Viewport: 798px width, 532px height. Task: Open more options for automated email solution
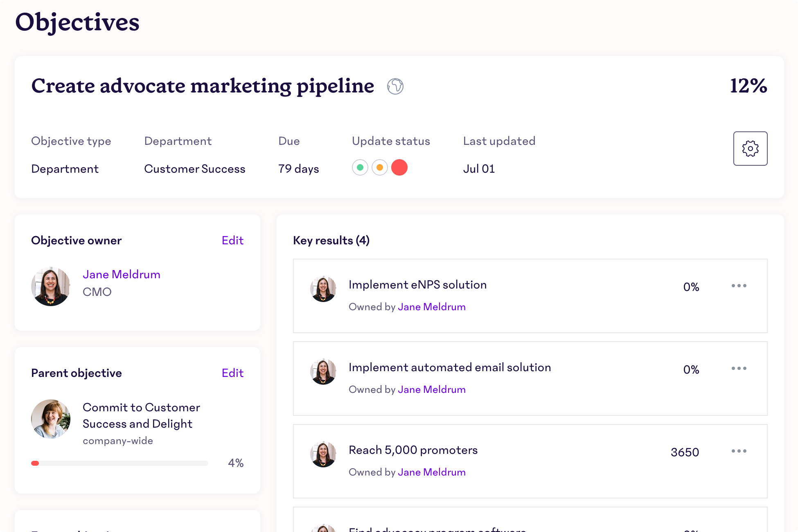point(739,368)
